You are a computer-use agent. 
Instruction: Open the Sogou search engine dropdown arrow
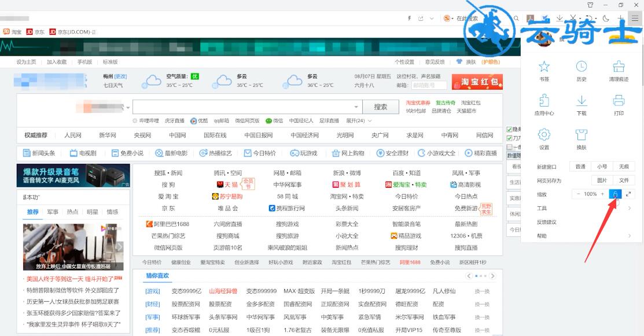click(x=452, y=19)
